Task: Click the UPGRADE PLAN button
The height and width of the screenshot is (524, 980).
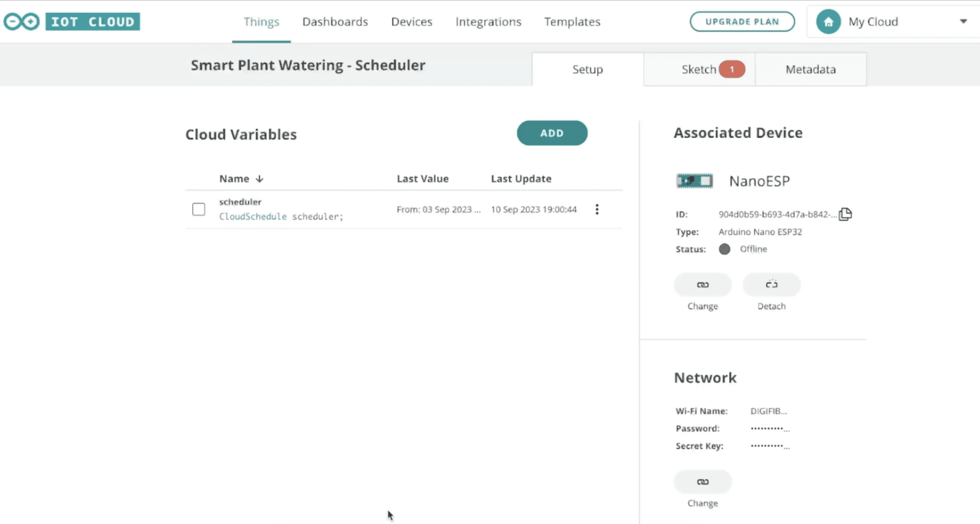Action: pos(742,21)
